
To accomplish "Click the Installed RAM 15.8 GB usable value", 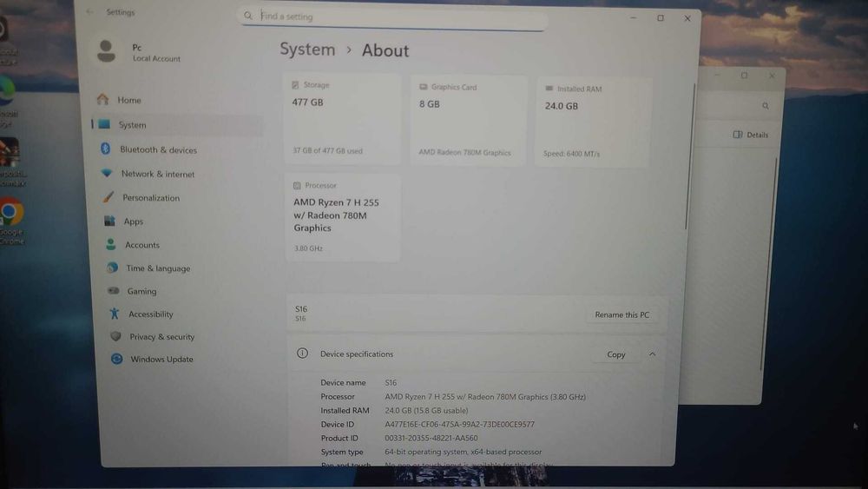I will [x=426, y=410].
